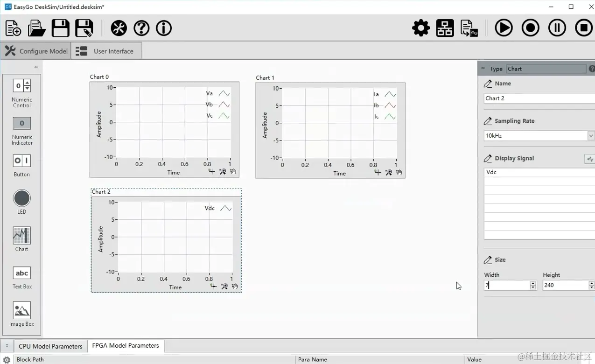This screenshot has width=595, height=364.
Task: Save project with floppy disk icon
Action: coord(61,28)
